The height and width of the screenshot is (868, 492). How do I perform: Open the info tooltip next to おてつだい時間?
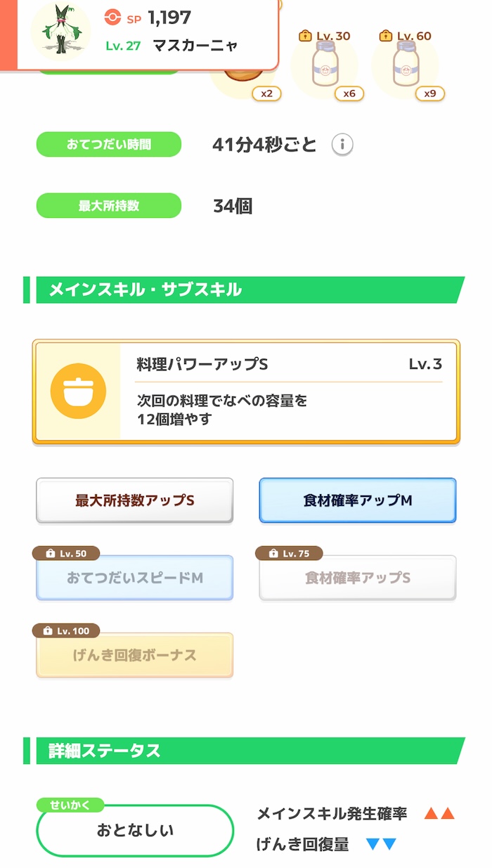[342, 144]
